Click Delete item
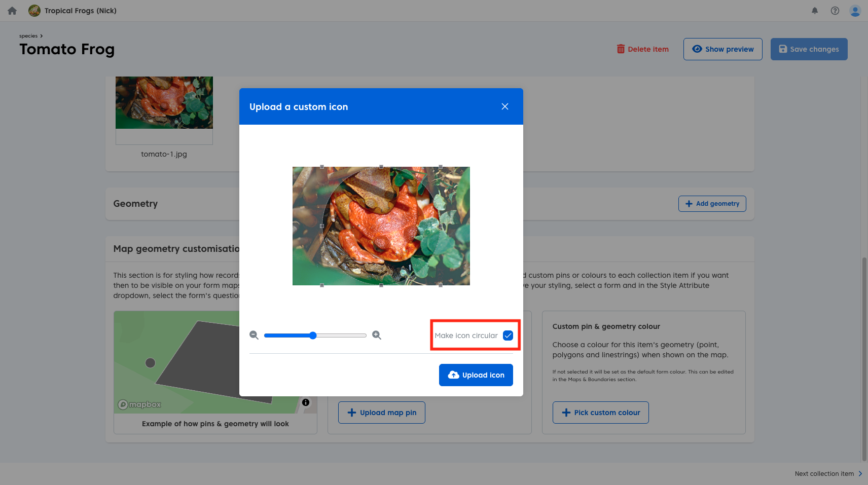 (642, 49)
